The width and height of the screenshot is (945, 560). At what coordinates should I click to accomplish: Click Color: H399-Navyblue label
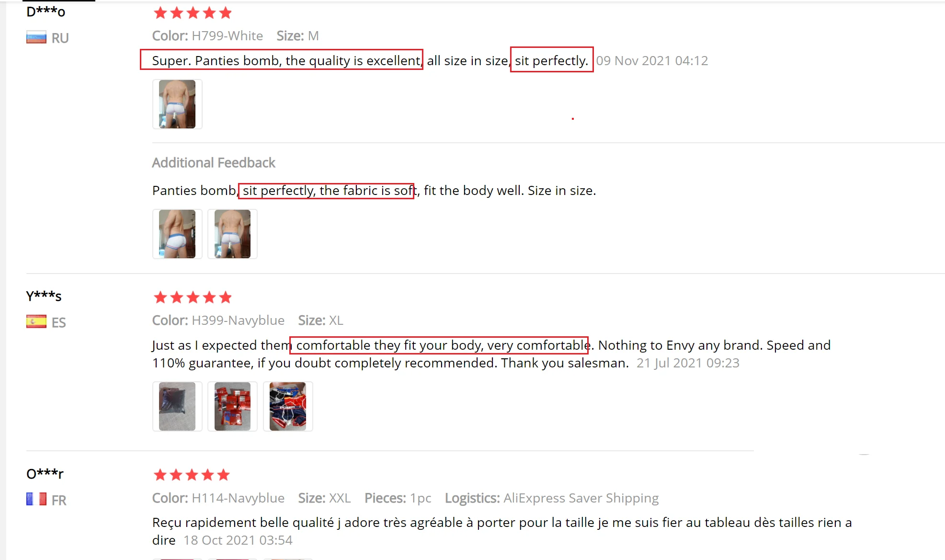pyautogui.click(x=218, y=320)
